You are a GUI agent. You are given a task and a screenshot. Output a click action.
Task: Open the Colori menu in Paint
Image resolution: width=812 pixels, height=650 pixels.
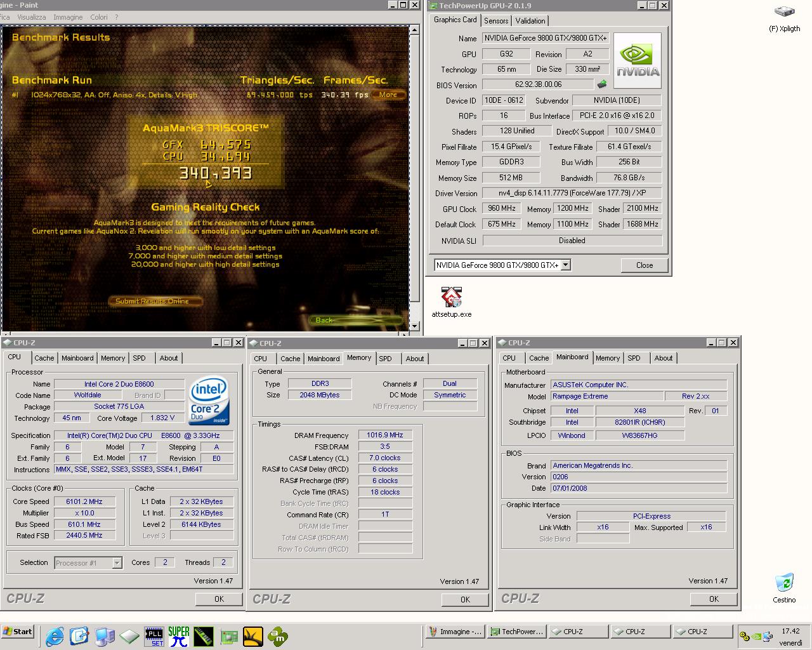pos(98,17)
